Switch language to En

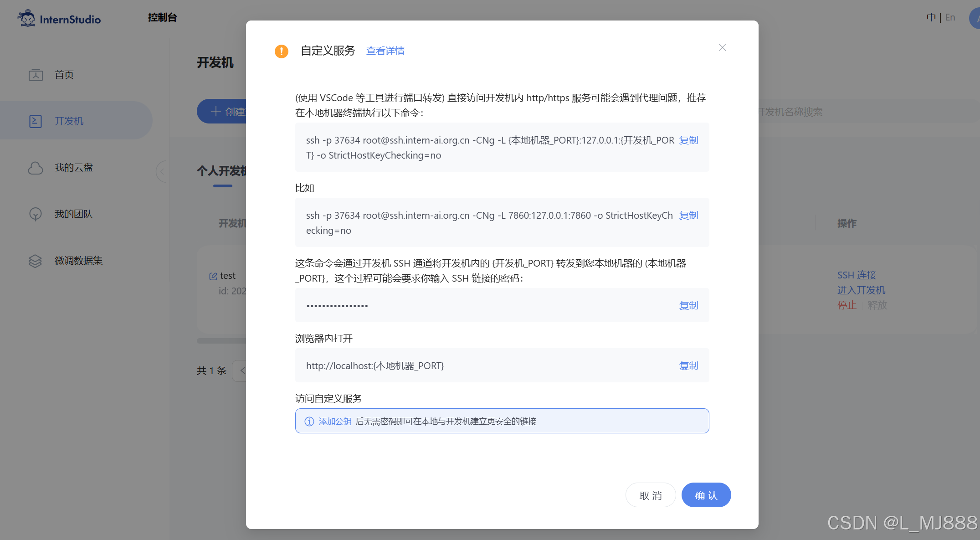pos(950,17)
